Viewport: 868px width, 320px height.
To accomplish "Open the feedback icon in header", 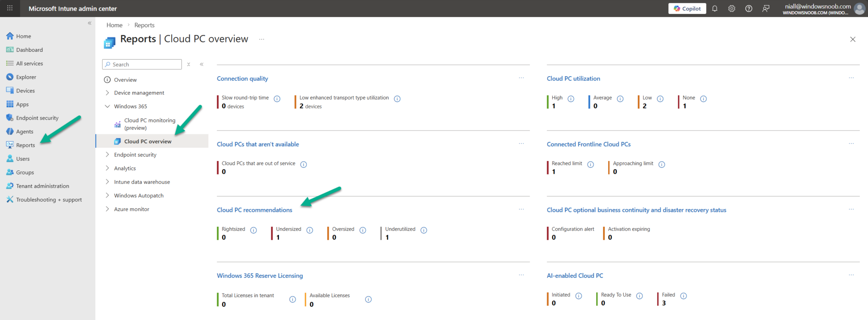I will (x=765, y=8).
